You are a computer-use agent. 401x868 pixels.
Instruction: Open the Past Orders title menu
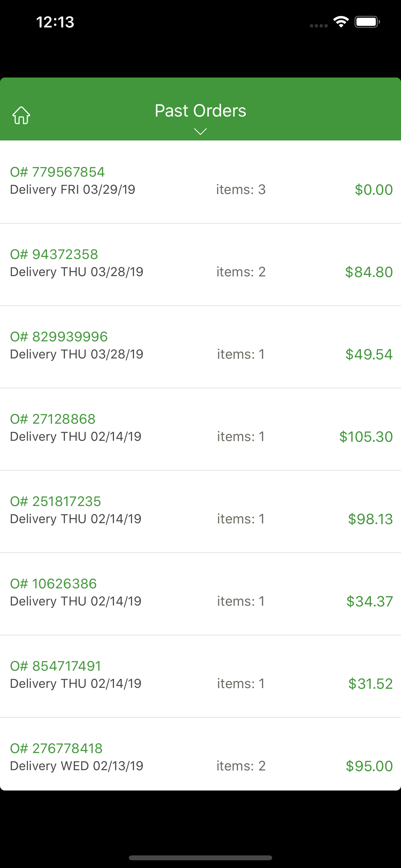[x=200, y=110]
